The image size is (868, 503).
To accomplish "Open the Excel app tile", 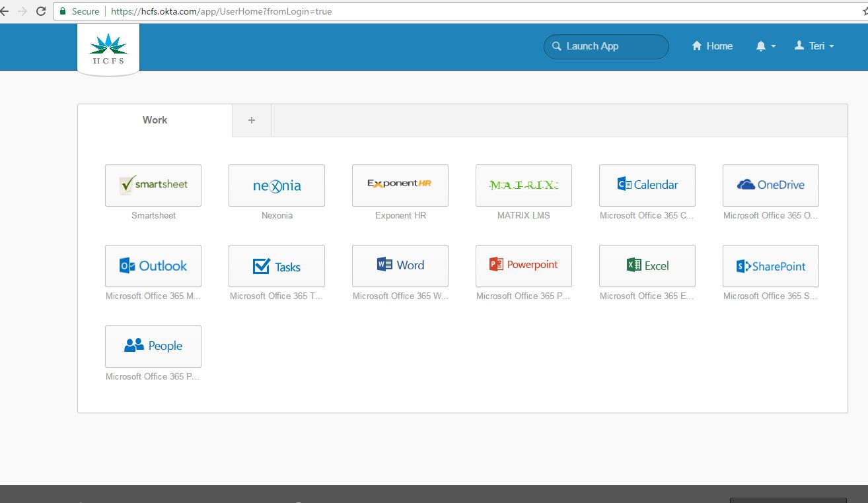I will point(647,266).
